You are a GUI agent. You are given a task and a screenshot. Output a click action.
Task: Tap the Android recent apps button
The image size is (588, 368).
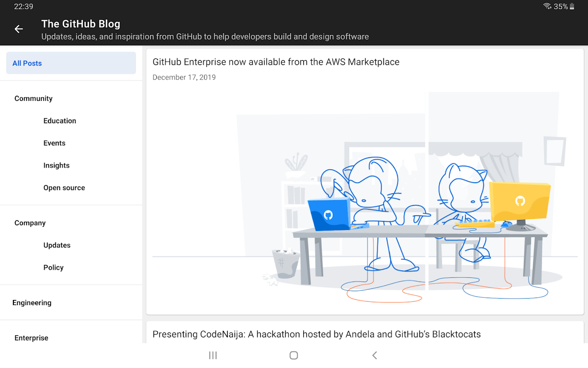[213, 355]
